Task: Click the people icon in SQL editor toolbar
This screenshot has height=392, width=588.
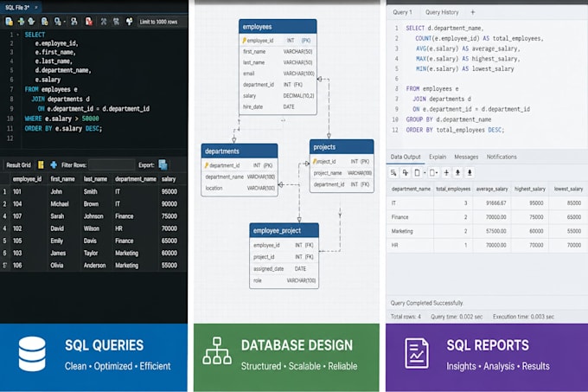Action: [74, 22]
